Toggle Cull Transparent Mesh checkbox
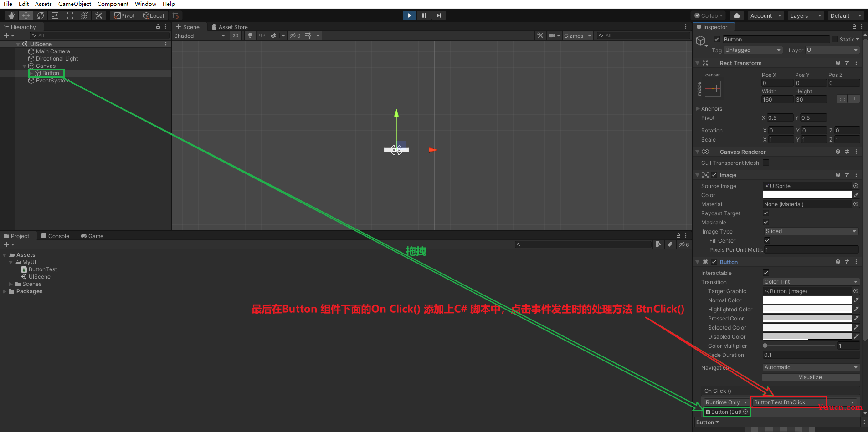 click(766, 163)
